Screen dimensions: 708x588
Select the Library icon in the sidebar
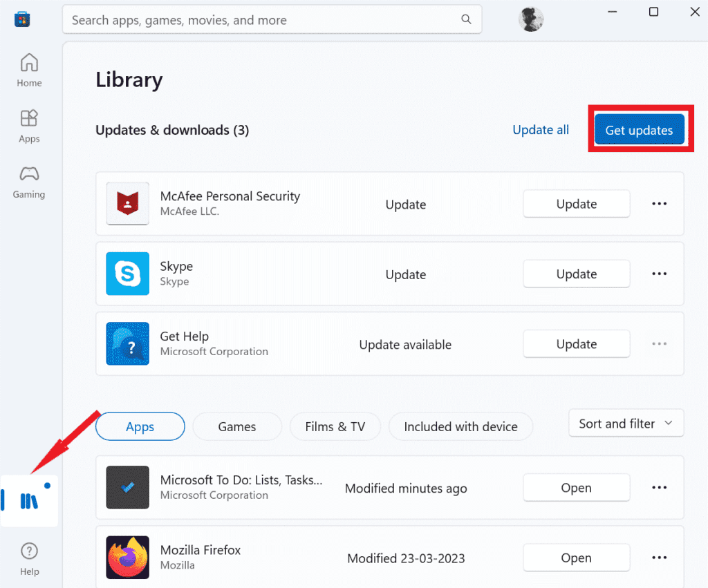29,501
